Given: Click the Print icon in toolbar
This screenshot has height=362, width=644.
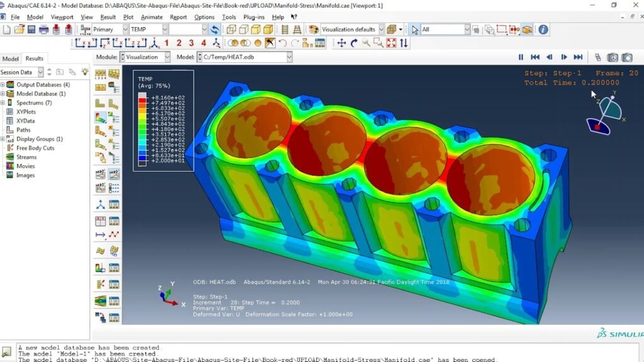Looking at the screenshot, I should [x=43, y=30].
